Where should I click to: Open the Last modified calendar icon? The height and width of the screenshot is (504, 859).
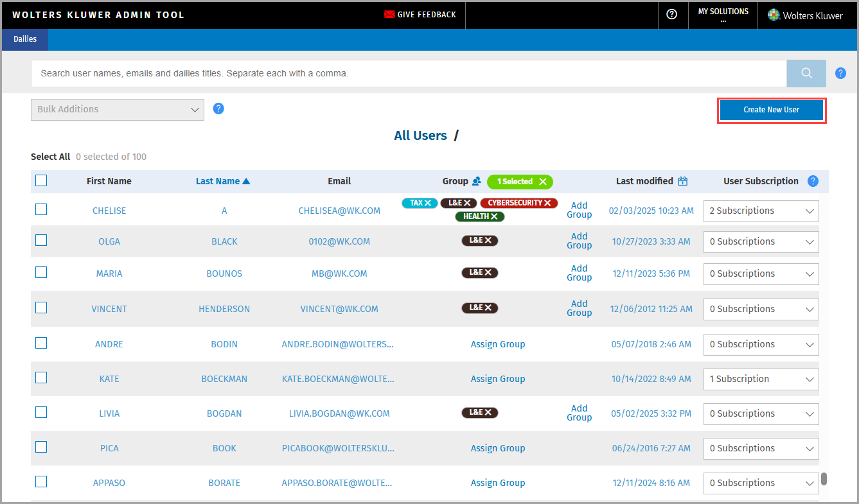(x=683, y=181)
